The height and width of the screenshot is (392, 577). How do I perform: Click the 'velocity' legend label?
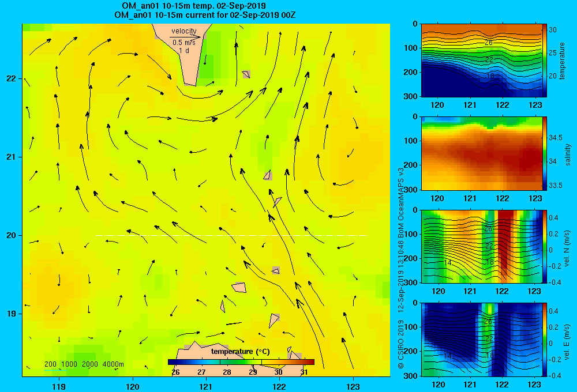coord(184,31)
